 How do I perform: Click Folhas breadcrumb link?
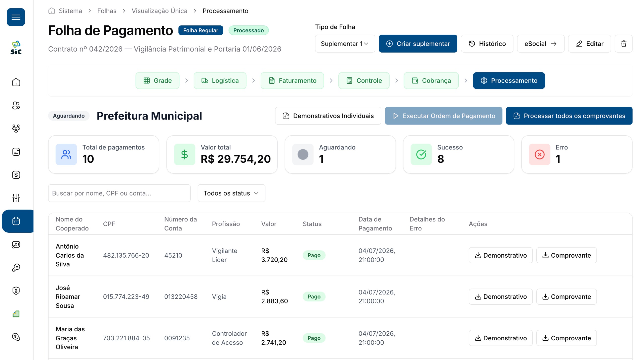point(107,11)
